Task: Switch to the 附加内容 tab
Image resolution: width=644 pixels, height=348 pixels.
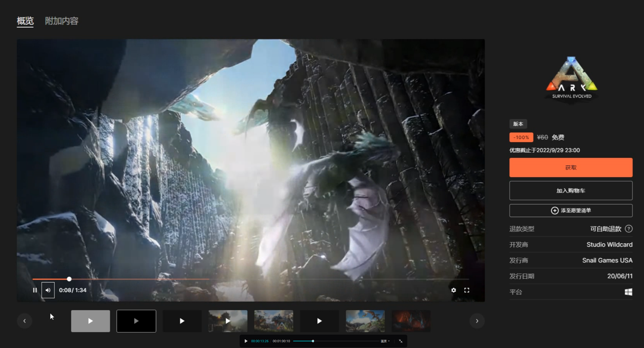Action: [x=62, y=21]
